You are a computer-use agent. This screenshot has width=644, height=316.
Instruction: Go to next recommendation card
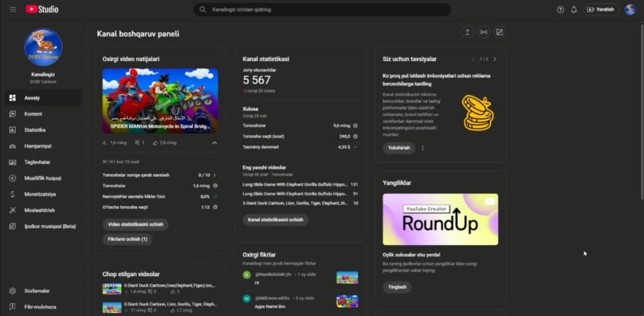point(495,59)
